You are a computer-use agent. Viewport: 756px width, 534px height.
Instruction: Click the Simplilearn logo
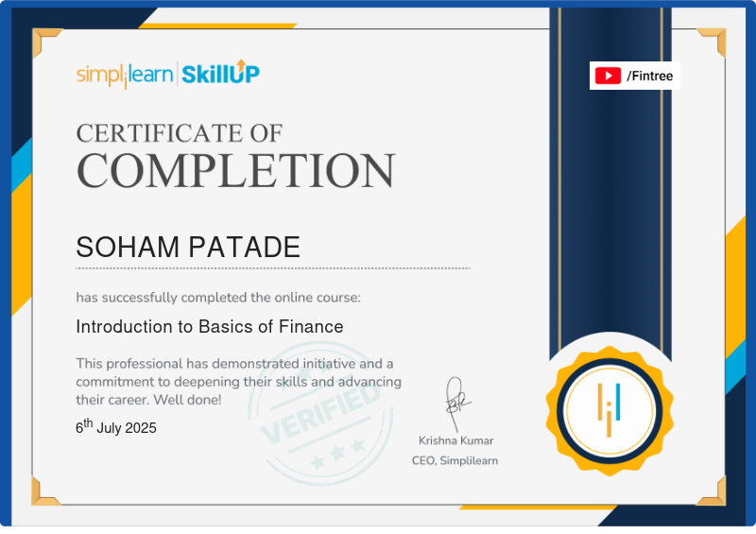pyautogui.click(x=125, y=76)
